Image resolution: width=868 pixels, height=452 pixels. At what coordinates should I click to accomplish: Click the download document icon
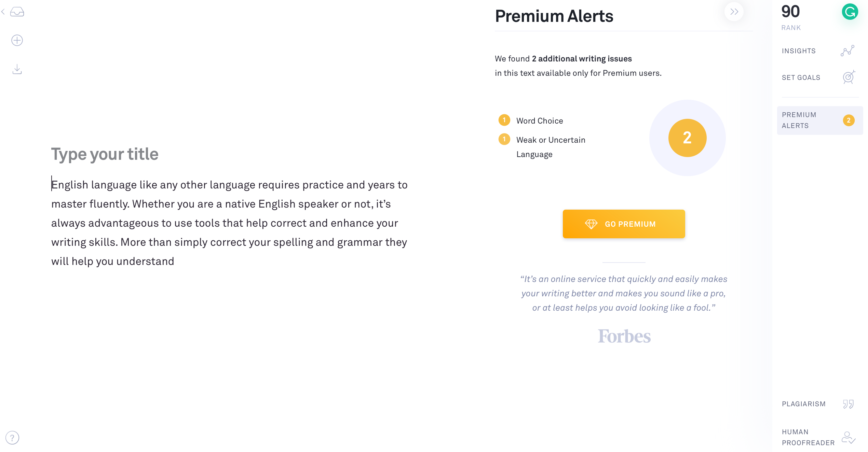tap(17, 69)
